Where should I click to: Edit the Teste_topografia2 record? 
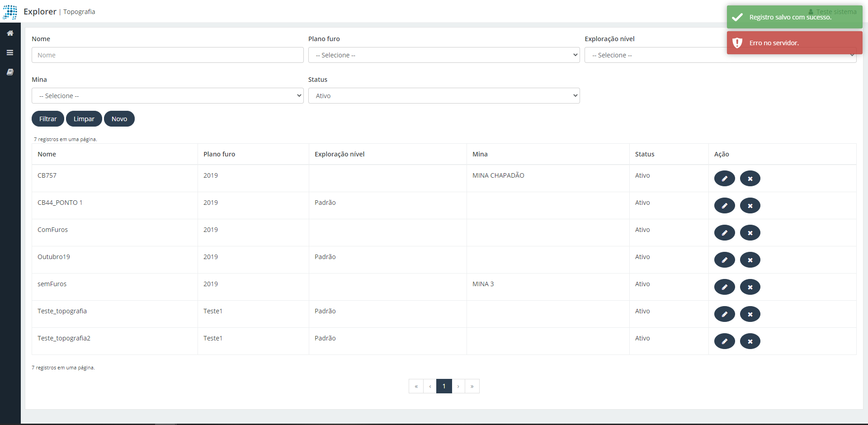[724, 341]
